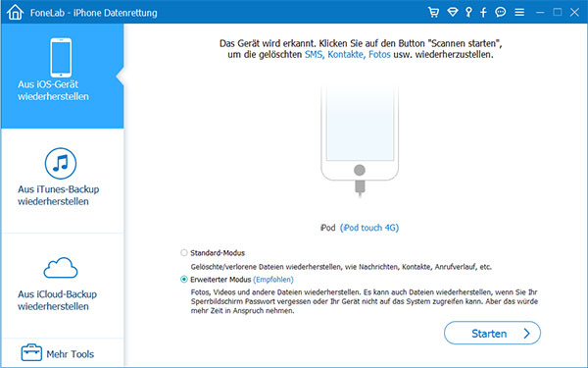This screenshot has height=368, width=588.
Task: Click the toolbox icon for Mehr Tools
Action: (x=31, y=352)
